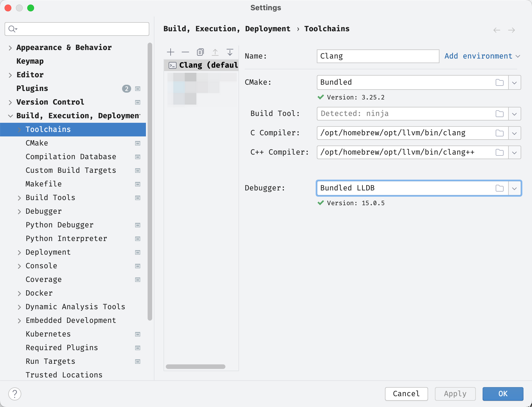Add a new toolchain with plus icon
The height and width of the screenshot is (407, 532).
point(171,52)
